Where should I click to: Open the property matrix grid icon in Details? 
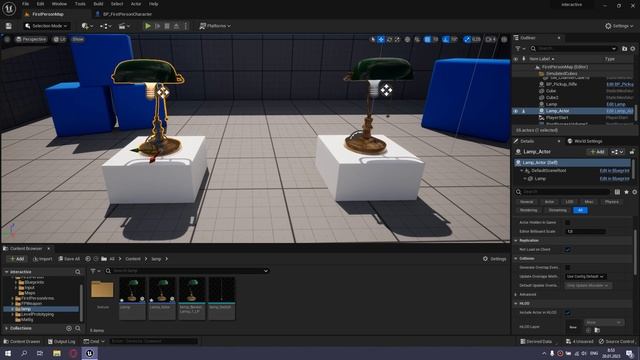tap(617, 192)
